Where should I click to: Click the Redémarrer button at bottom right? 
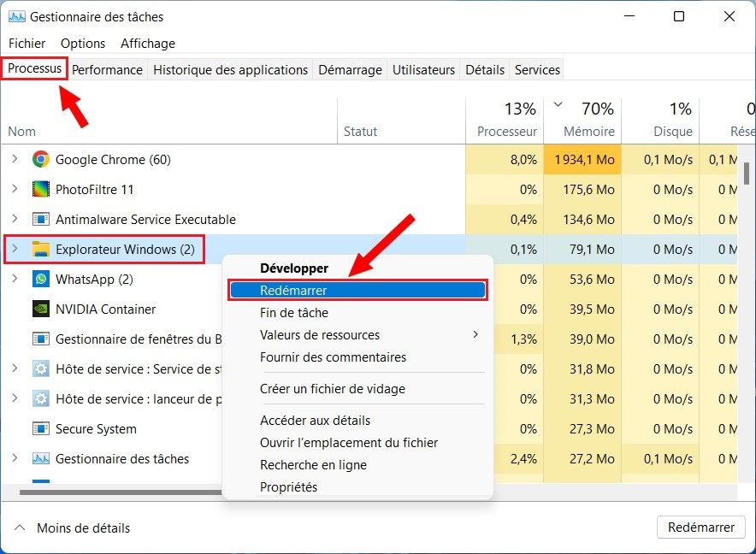pyautogui.click(x=700, y=527)
